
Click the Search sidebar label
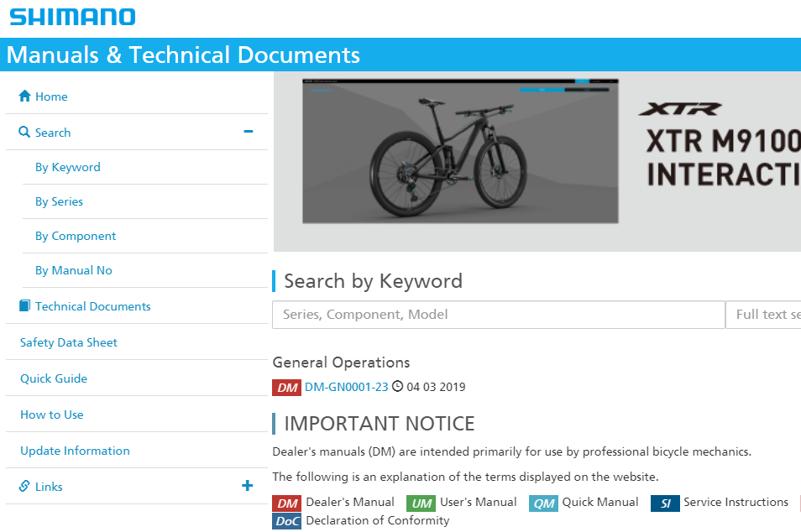[x=53, y=133]
